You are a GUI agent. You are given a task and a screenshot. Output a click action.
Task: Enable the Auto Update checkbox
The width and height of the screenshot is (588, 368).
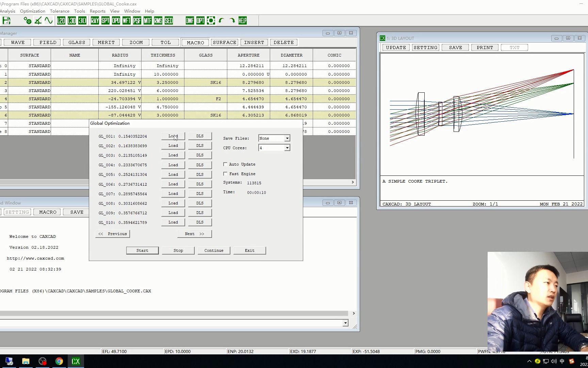[225, 164]
